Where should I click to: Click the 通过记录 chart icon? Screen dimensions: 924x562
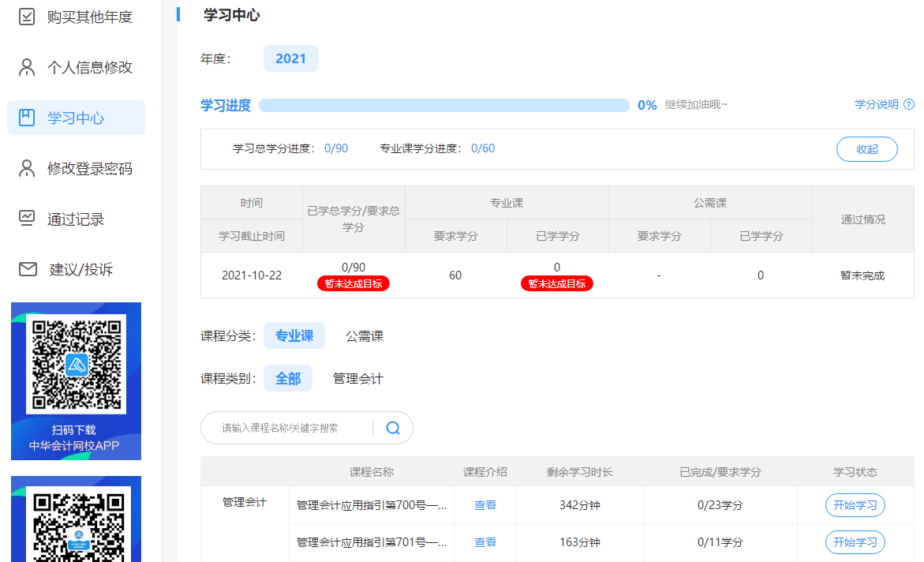click(27, 219)
